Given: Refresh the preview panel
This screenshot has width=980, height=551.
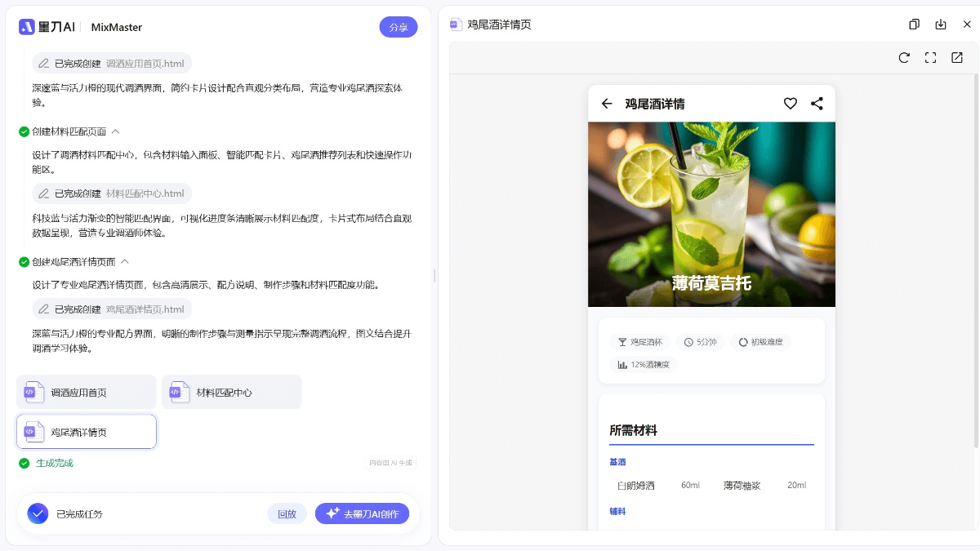Looking at the screenshot, I should (x=904, y=58).
